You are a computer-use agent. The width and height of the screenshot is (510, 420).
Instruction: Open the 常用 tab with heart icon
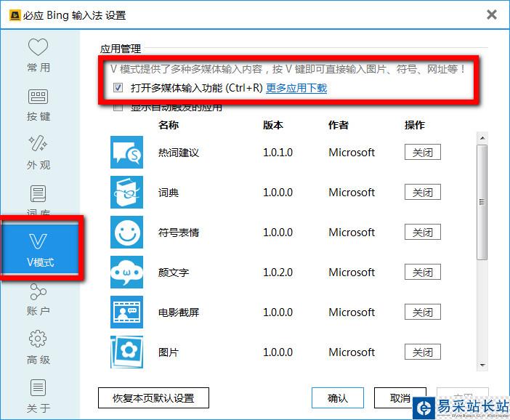click(39, 55)
